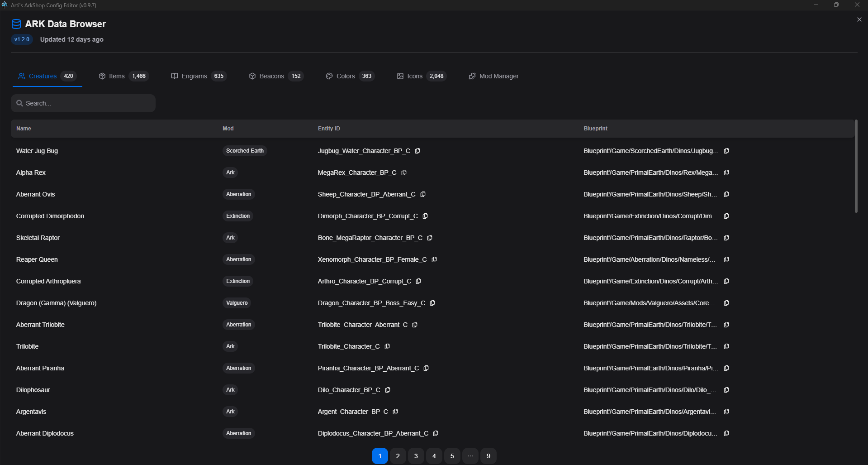The image size is (868, 465).
Task: Click the v1.2.0 version badge
Action: coord(22,39)
